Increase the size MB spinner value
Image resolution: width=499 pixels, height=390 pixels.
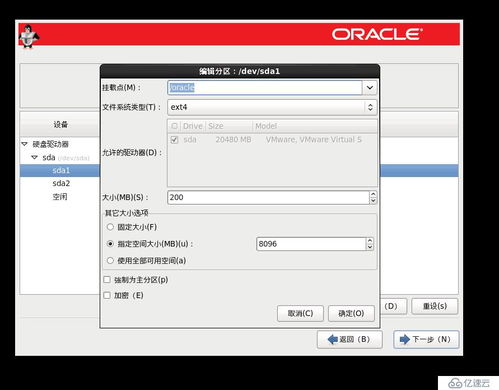pyautogui.click(x=373, y=194)
